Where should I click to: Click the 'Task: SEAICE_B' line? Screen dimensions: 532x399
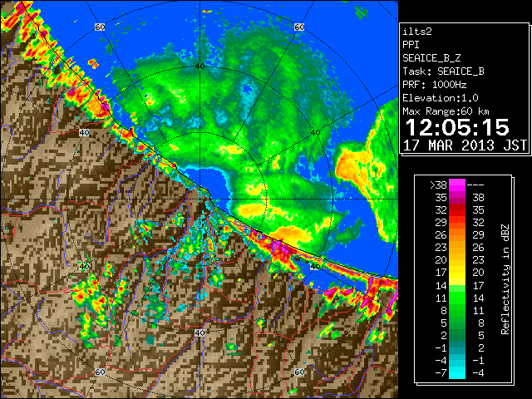(x=443, y=71)
